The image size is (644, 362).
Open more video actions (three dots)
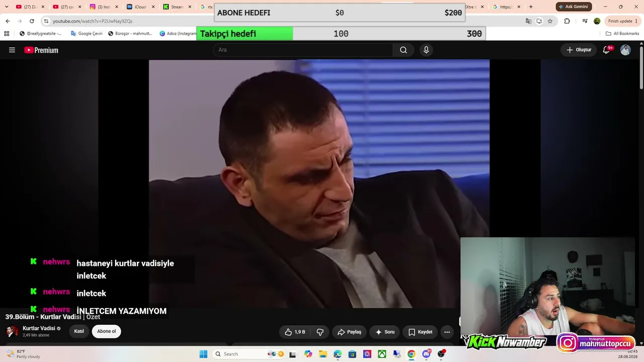(x=447, y=332)
